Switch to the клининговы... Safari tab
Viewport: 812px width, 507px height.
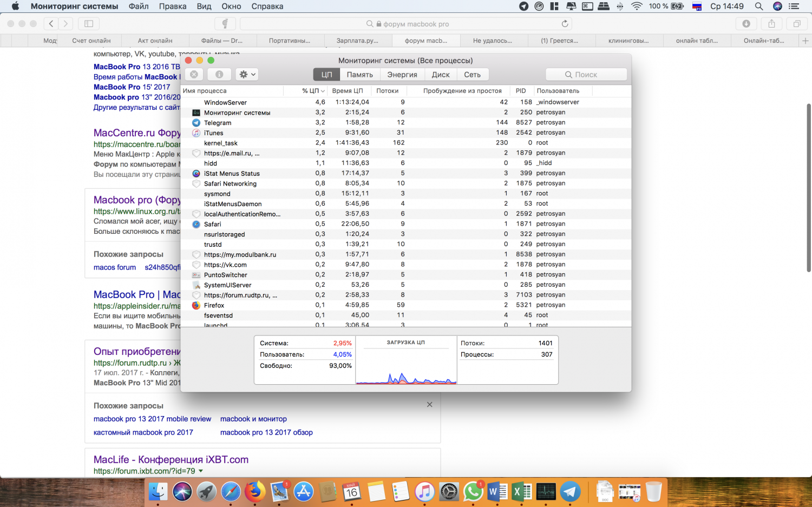[x=628, y=41]
